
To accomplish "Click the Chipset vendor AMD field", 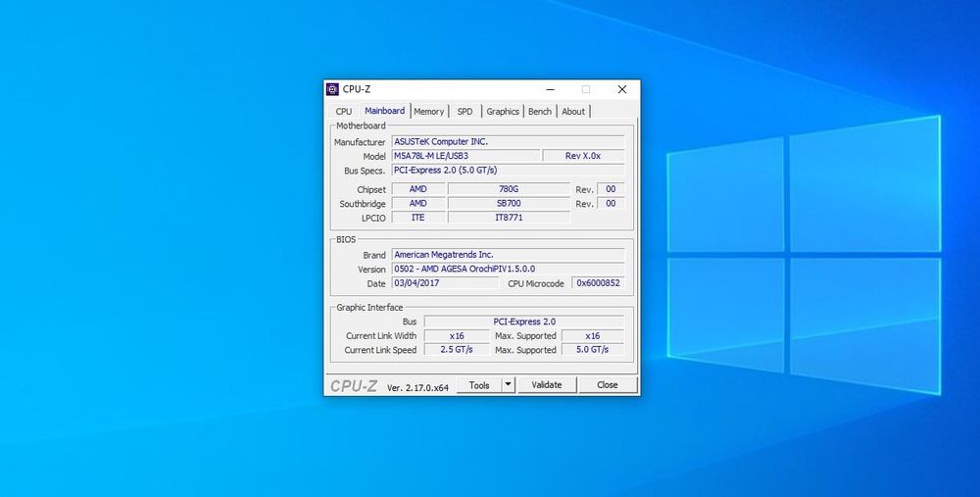I will (418, 189).
